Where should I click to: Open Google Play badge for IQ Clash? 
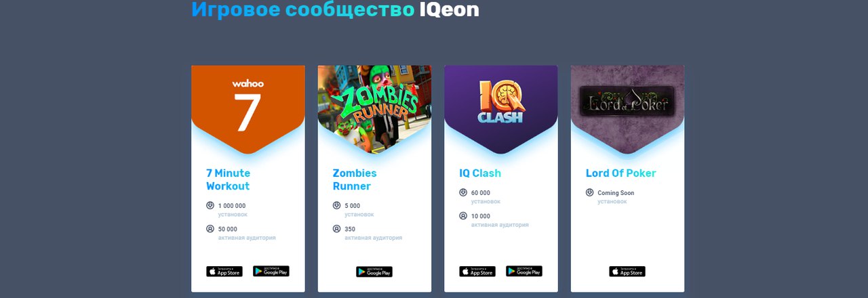click(x=524, y=272)
